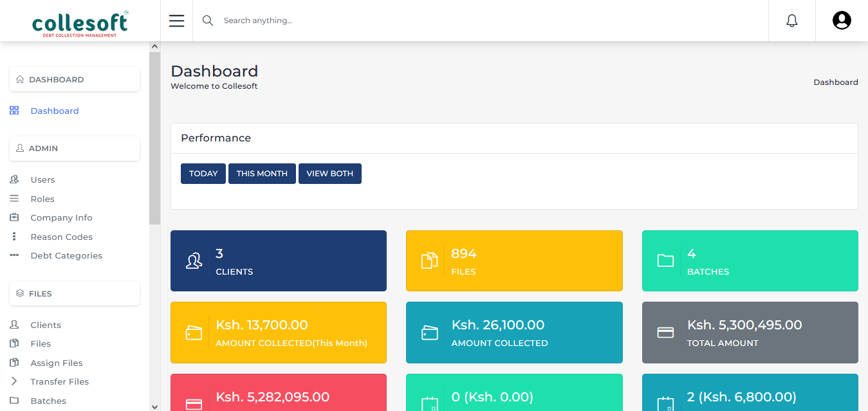Click the Dashboard breadcrumb link
The width and height of the screenshot is (868, 411).
click(835, 82)
